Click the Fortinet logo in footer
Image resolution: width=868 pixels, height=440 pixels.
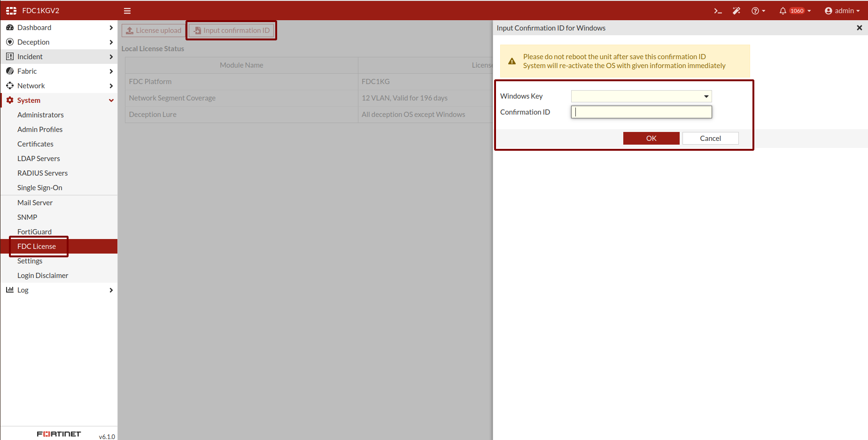(59, 434)
